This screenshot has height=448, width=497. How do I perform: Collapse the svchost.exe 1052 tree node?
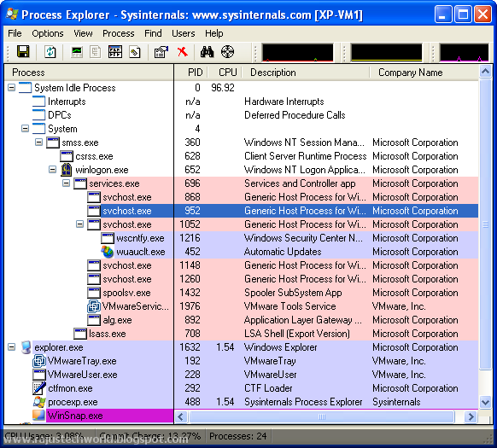[x=79, y=224]
